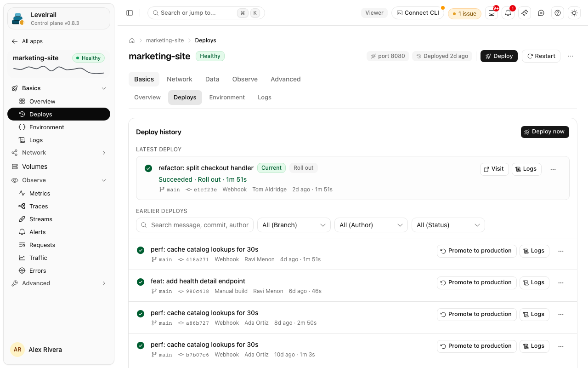The image size is (588, 368).
Task: View logs for commit a86b727 deploy
Action: [534, 315]
